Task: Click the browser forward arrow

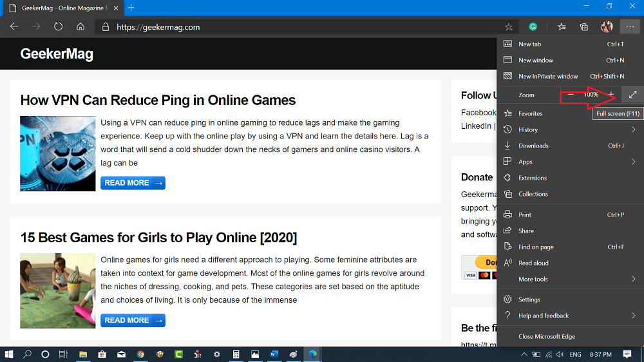Action: (x=36, y=26)
